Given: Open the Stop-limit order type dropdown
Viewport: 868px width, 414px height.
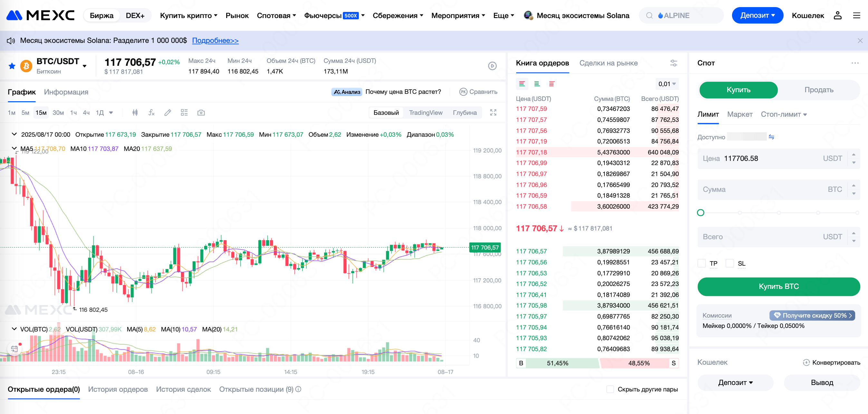Looking at the screenshot, I should click(784, 114).
